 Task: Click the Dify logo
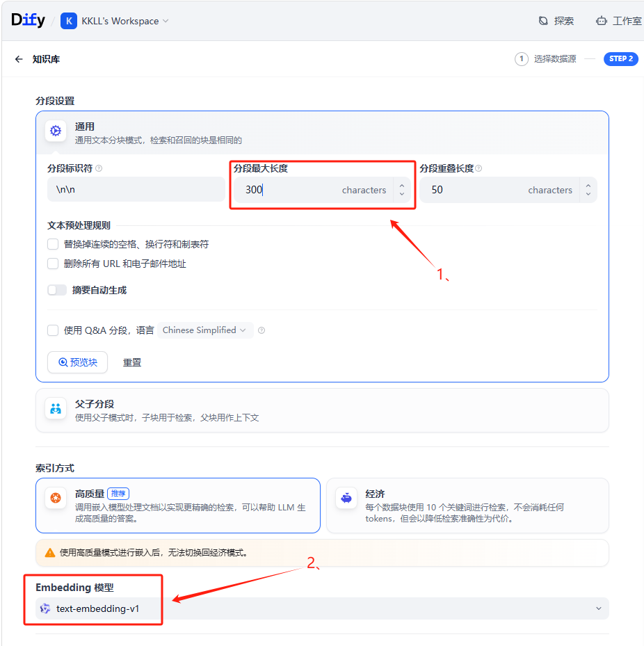pyautogui.click(x=28, y=20)
